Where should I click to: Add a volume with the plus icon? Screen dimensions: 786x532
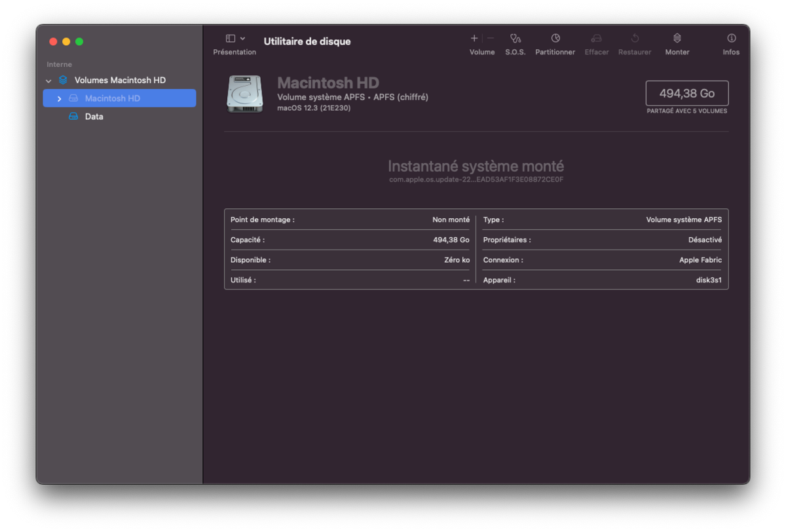tap(474, 39)
